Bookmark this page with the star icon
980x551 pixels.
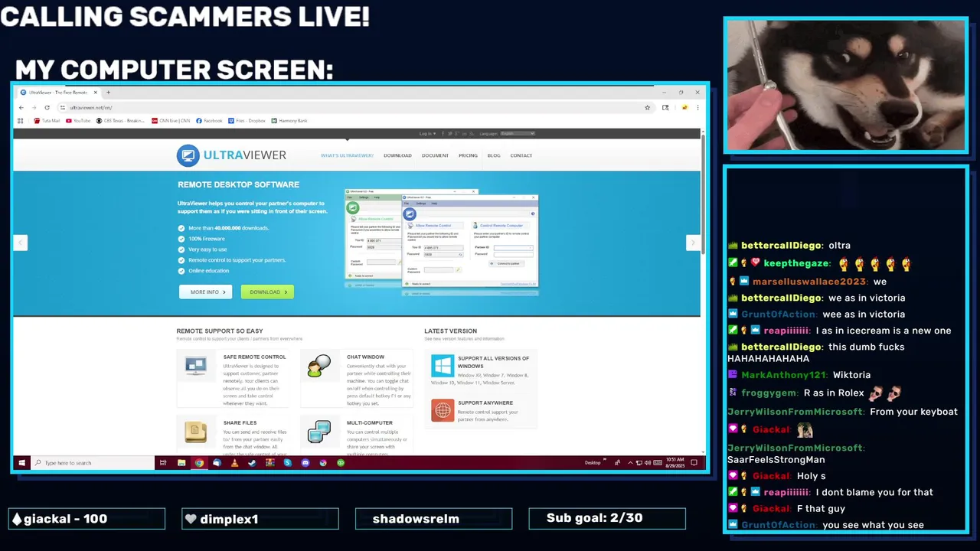tap(648, 108)
